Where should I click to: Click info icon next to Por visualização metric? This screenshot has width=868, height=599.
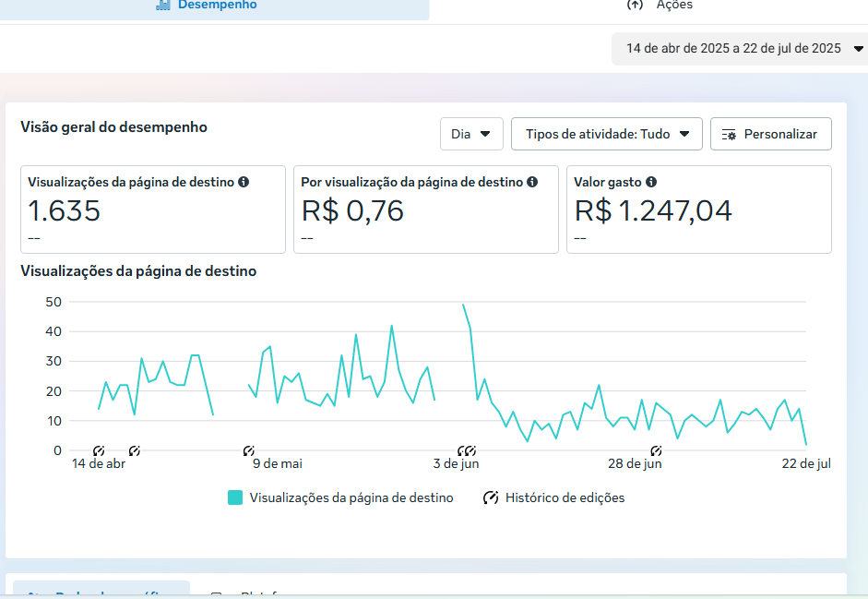pyautogui.click(x=532, y=183)
